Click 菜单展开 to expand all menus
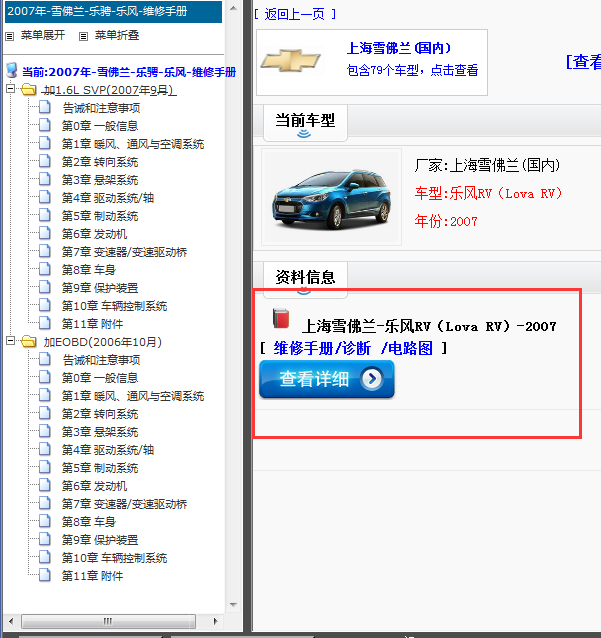Screen dimensions: 601x638 [43, 35]
